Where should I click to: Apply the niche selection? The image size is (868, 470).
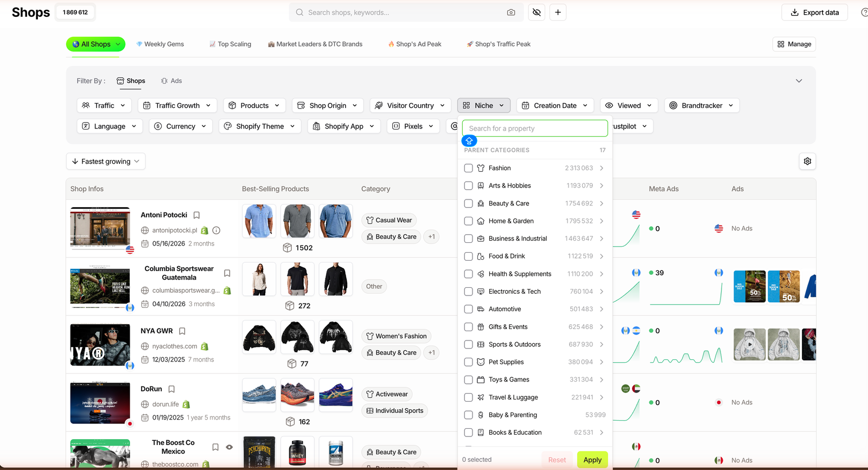pos(592,460)
